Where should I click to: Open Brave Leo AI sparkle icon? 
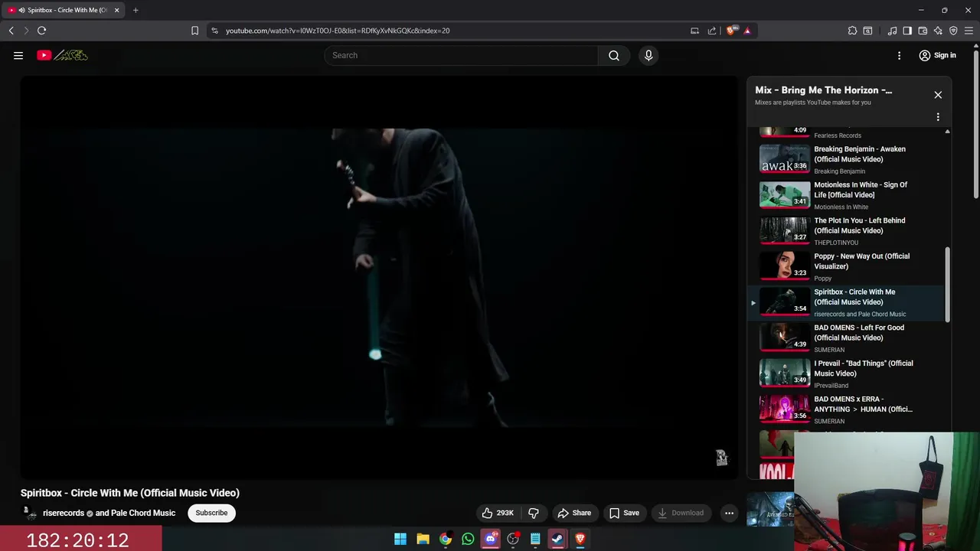click(938, 31)
